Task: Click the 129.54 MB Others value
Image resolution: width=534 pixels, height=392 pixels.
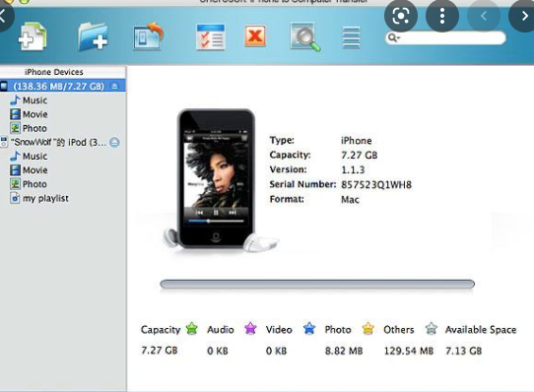Action: (409, 351)
